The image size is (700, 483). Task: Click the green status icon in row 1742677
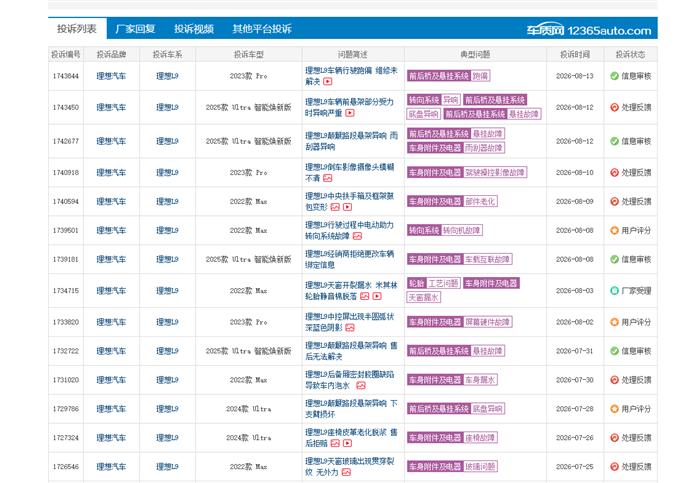click(614, 141)
